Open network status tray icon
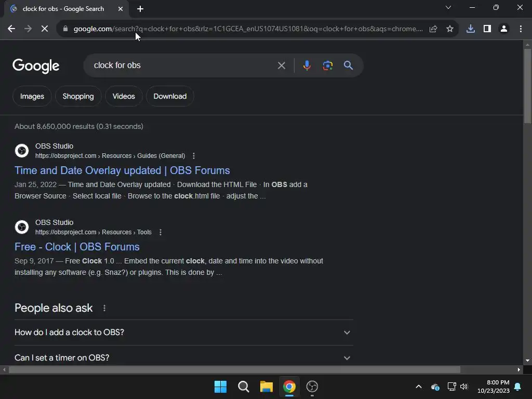Viewport: 532px width, 399px height. point(451,387)
